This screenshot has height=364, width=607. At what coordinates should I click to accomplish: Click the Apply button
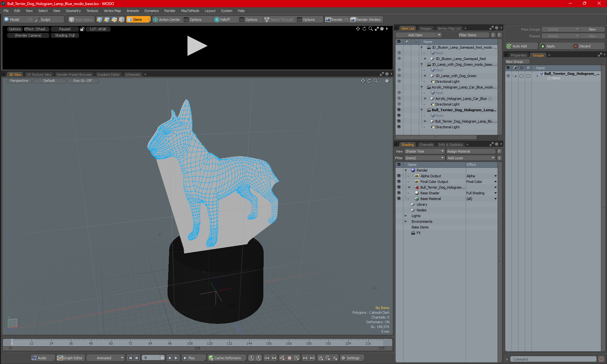(555, 46)
